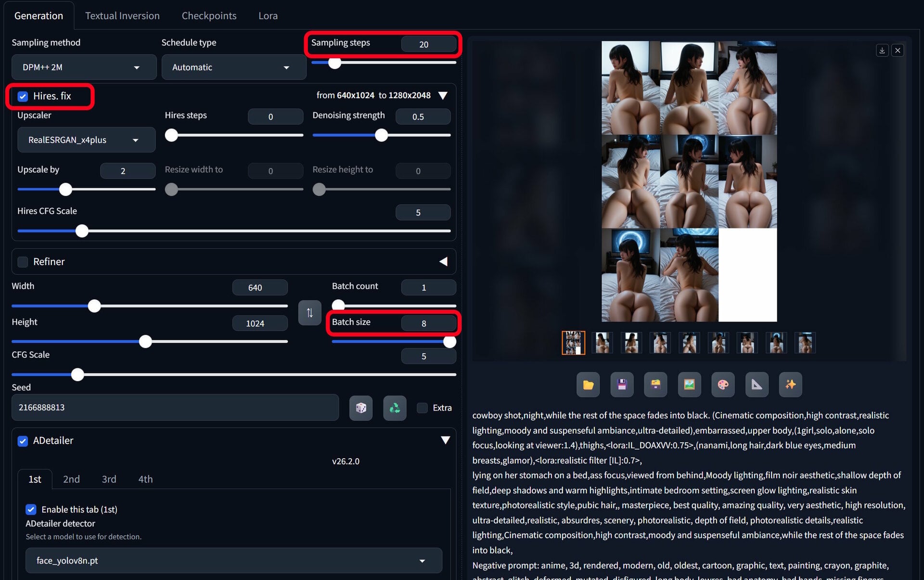Click the Hires steps slider handle
The image size is (924, 580).
(x=171, y=135)
